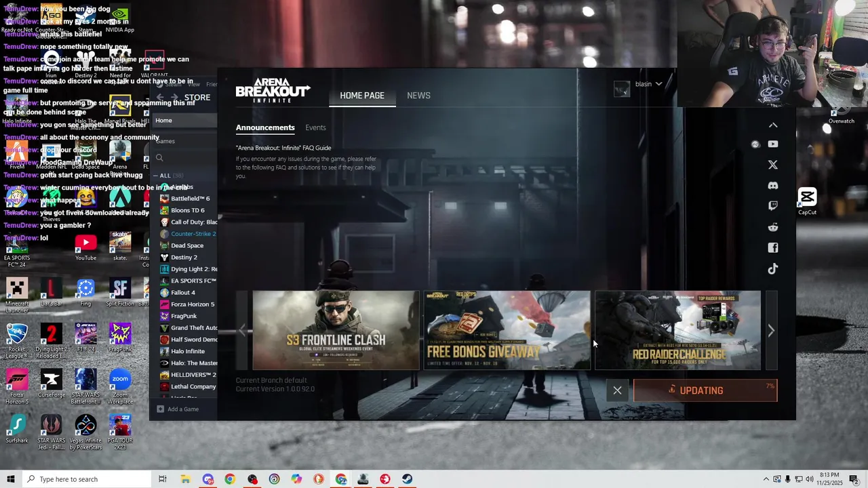Open the Discord social icon
868x488 pixels.
(x=773, y=186)
